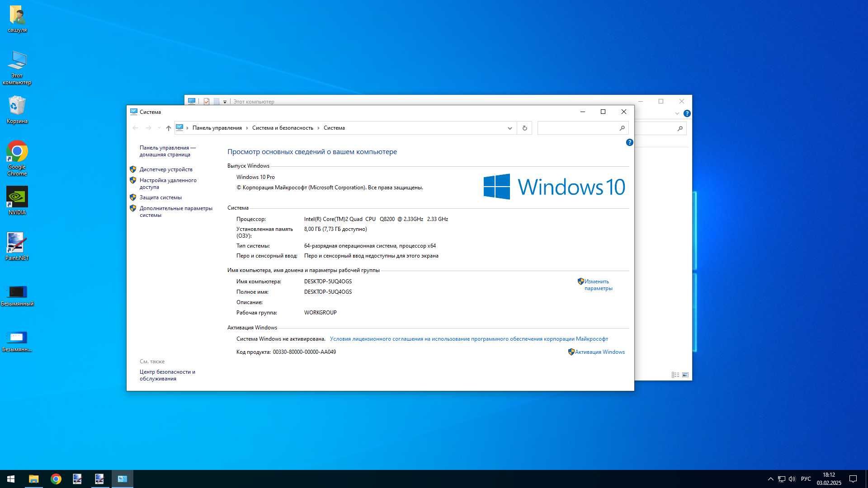The height and width of the screenshot is (488, 868).
Task: Switch to second Paint.NET taskbar window
Action: point(99,479)
